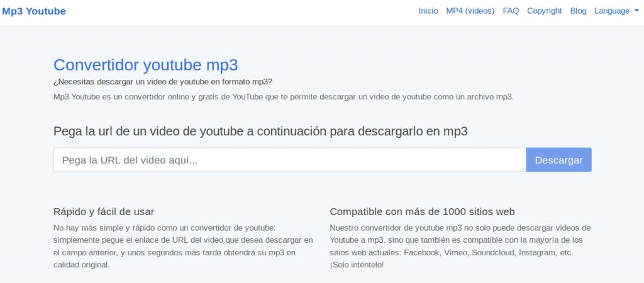Click the 'Convertidor youtube mp3' heading
The width and height of the screenshot is (644, 283).
(145, 65)
